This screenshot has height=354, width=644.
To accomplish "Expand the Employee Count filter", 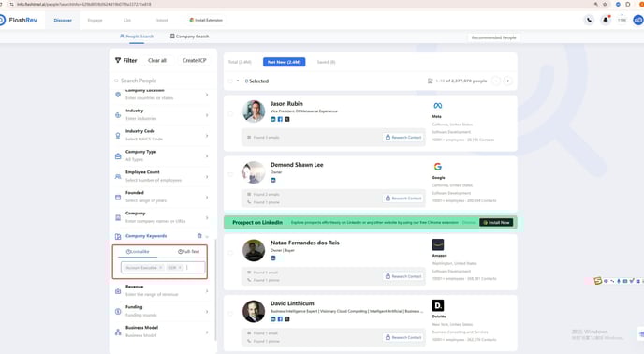I will pos(207,177).
